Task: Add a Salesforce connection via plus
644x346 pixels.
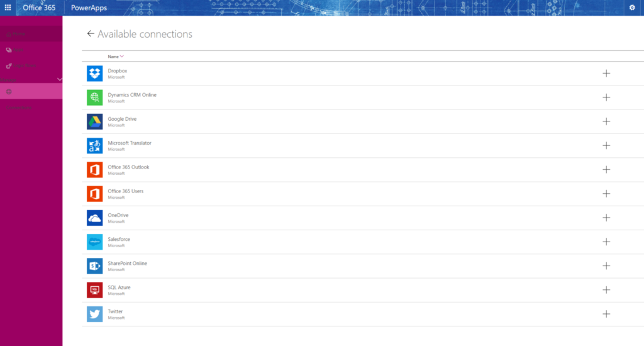Action: pos(606,242)
